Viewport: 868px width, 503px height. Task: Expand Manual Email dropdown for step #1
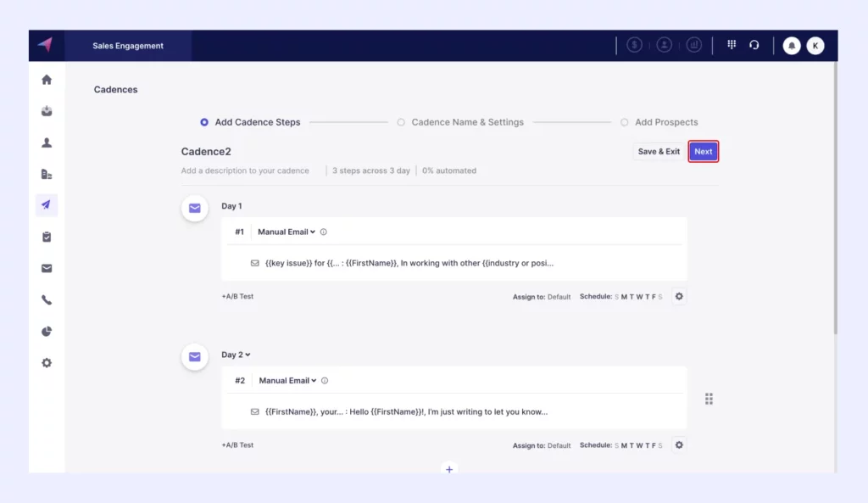[x=287, y=232]
